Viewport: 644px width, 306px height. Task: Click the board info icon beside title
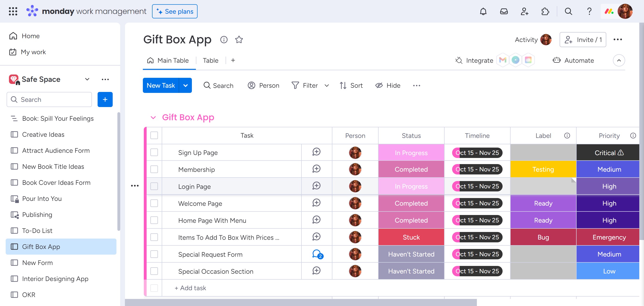tap(224, 40)
